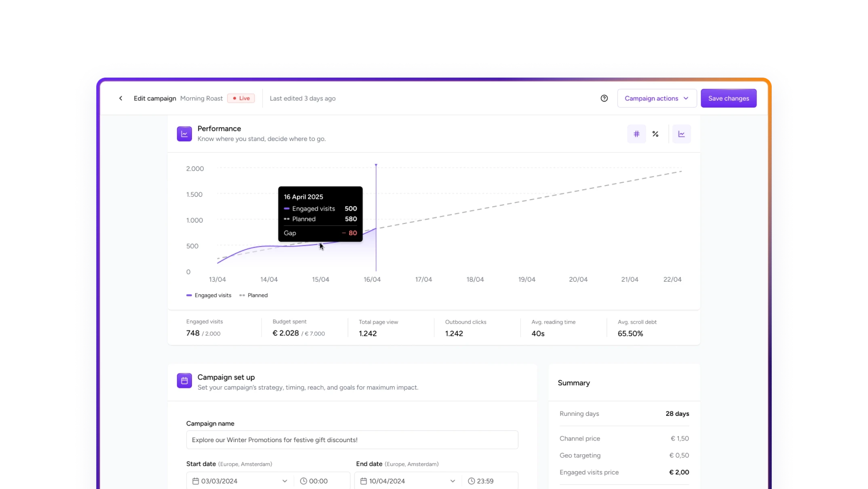Switch performance view to percentage (%)
This screenshot has width=868, height=489.
[x=655, y=134]
